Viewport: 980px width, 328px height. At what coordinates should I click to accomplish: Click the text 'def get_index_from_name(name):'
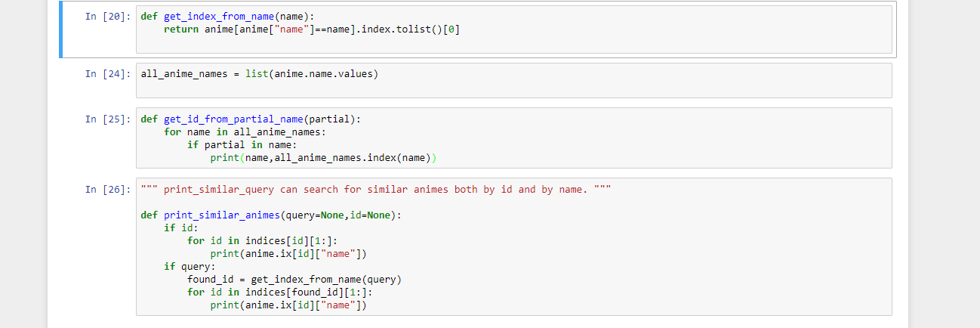pos(228,16)
